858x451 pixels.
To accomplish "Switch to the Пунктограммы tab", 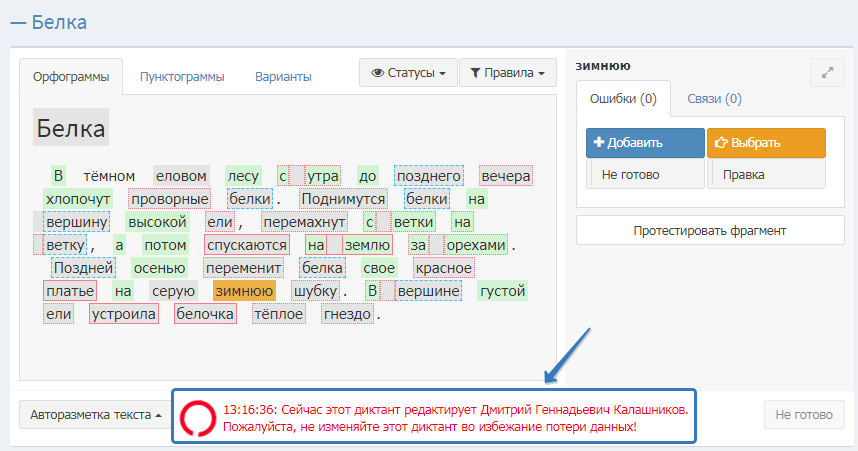I will tap(182, 77).
